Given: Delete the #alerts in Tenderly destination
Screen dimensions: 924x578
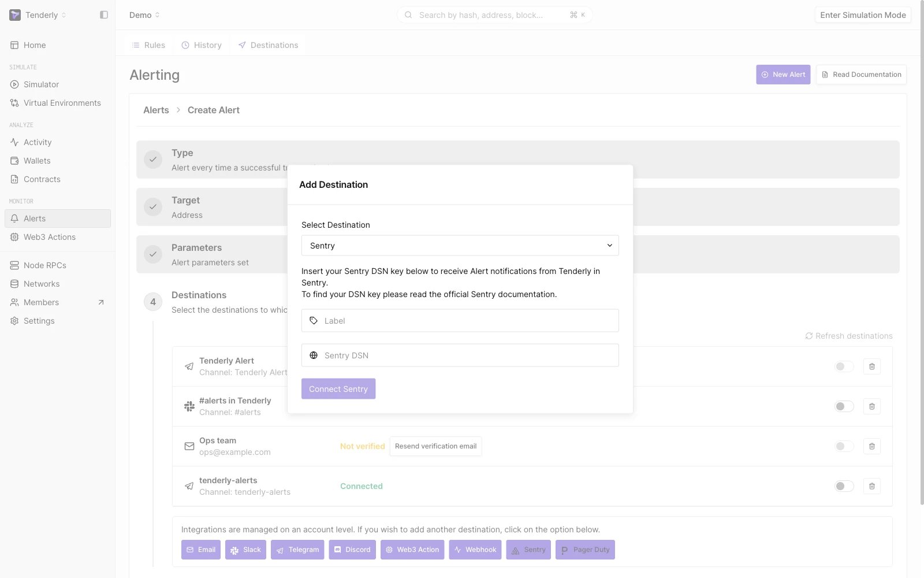Looking at the screenshot, I should (872, 406).
